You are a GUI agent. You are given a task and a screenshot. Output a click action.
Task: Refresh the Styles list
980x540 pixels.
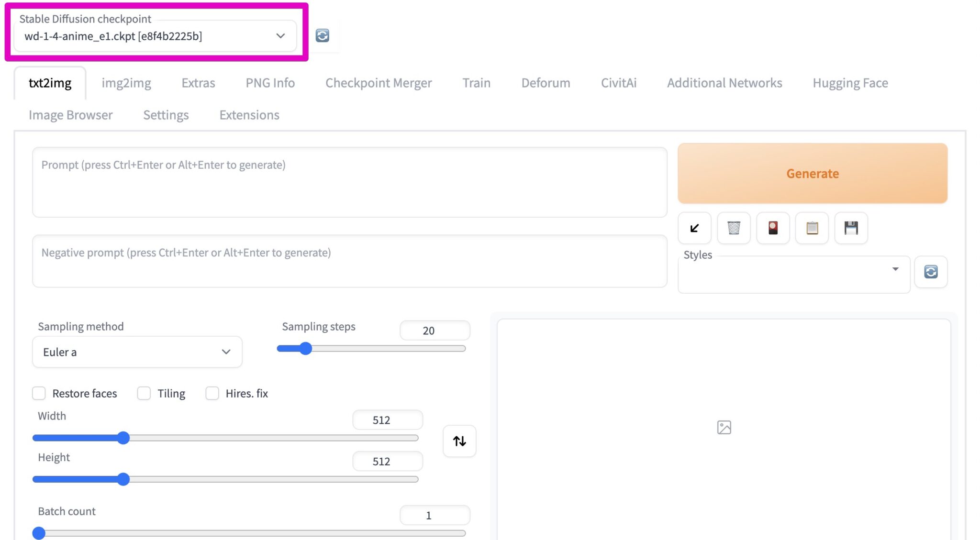(x=931, y=272)
